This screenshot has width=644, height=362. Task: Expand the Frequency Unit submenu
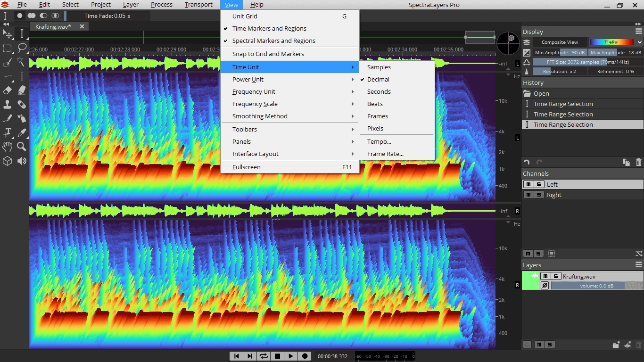click(290, 91)
